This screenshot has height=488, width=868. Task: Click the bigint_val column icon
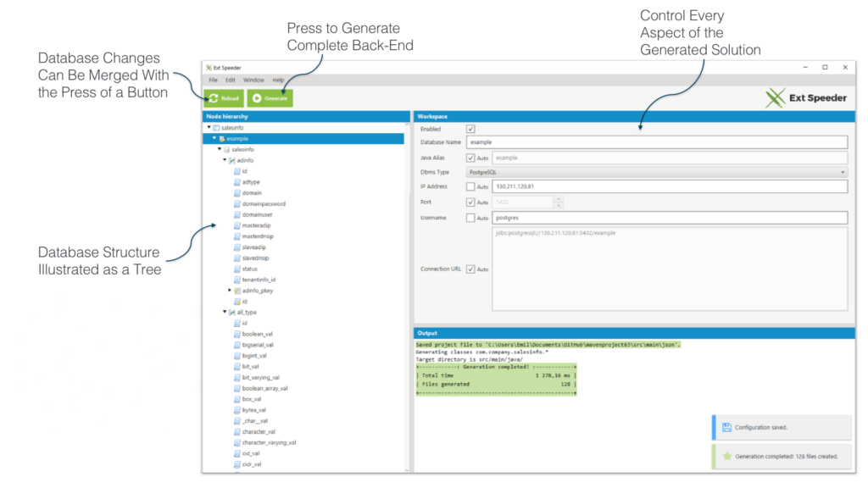(237, 355)
